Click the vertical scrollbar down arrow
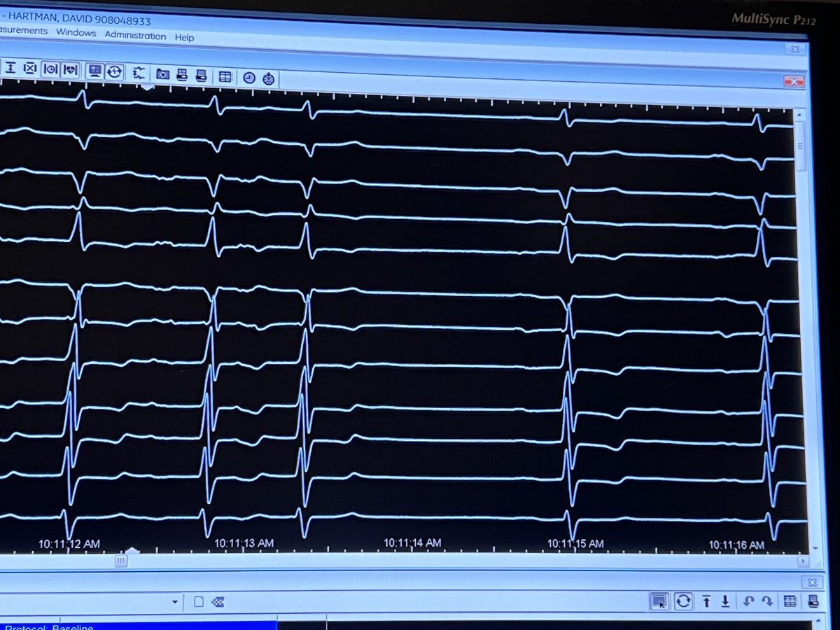The width and height of the screenshot is (840, 630). tap(814, 549)
